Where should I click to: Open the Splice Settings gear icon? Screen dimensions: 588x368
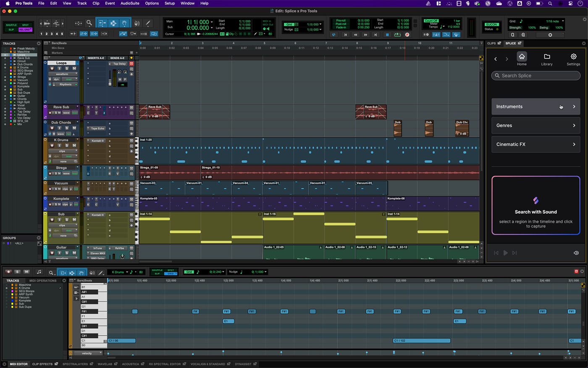click(x=573, y=59)
